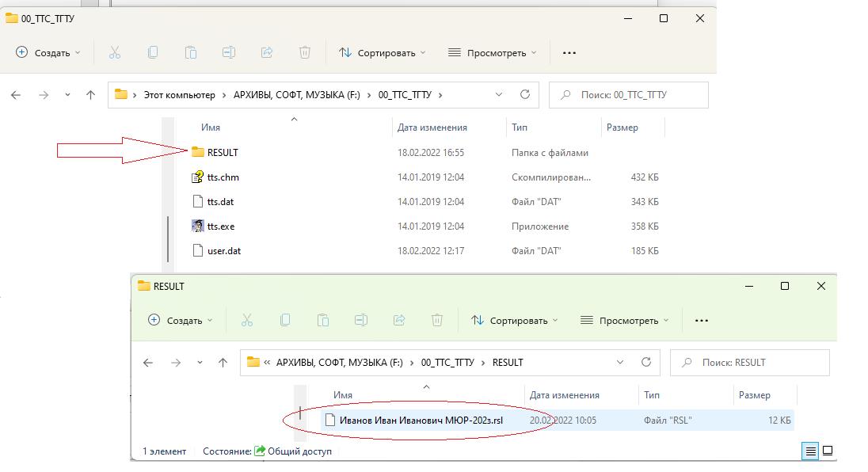Go forward in RESULT window navigation
This screenshot has width=868, height=472.
176,363
